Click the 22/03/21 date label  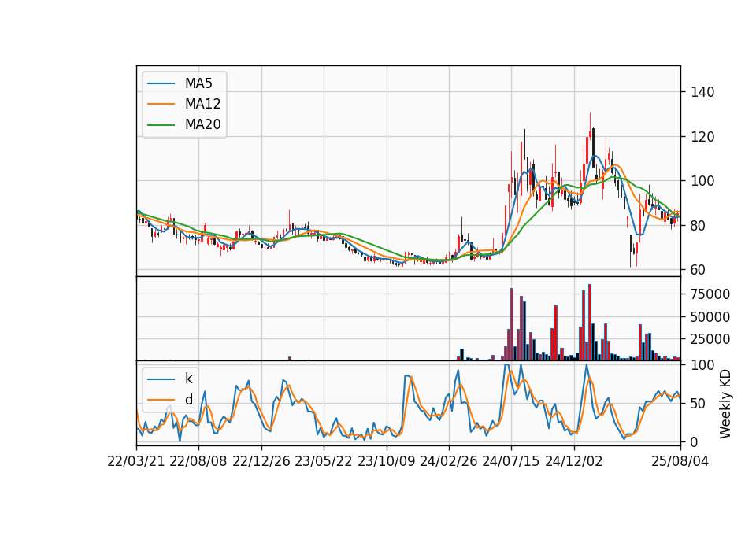[x=136, y=461]
